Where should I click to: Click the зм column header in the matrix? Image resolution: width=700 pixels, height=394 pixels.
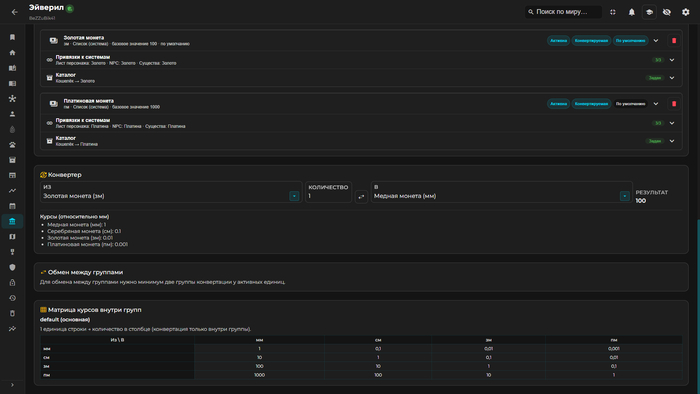pos(488,340)
